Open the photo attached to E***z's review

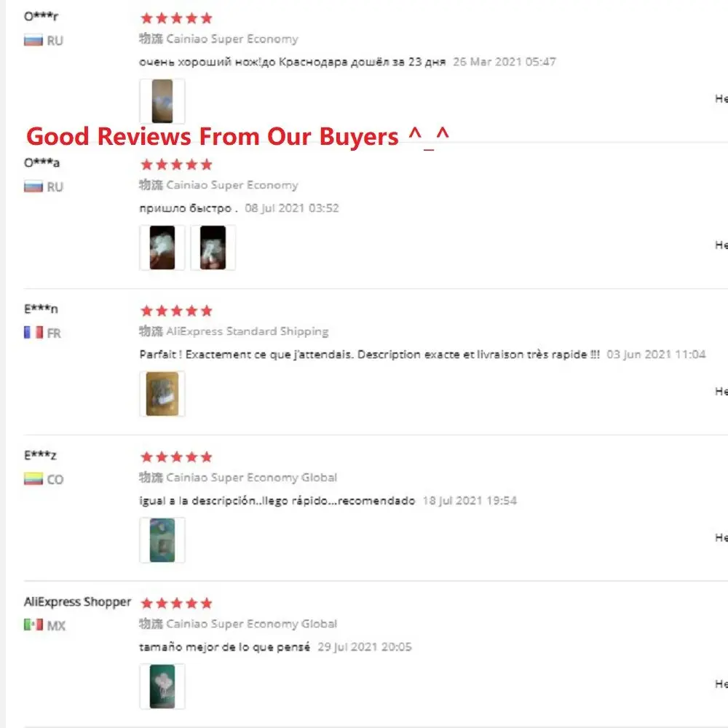click(162, 540)
